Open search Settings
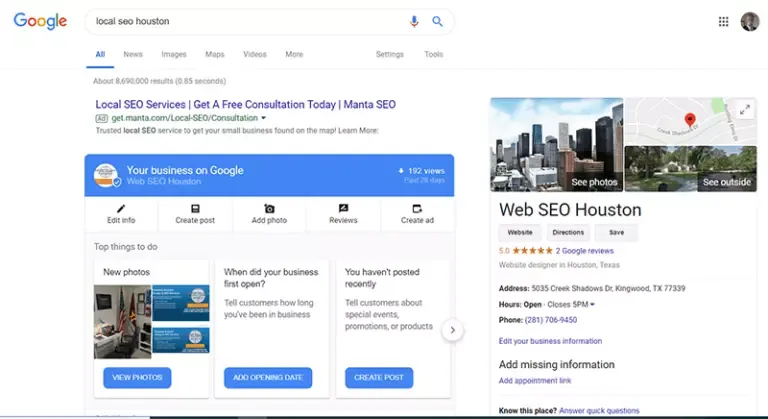 390,54
